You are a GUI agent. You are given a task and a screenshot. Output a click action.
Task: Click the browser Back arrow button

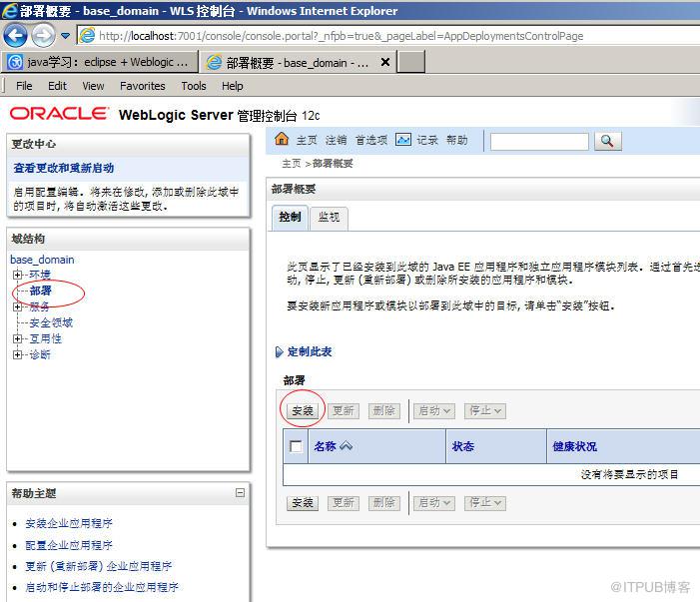15,35
